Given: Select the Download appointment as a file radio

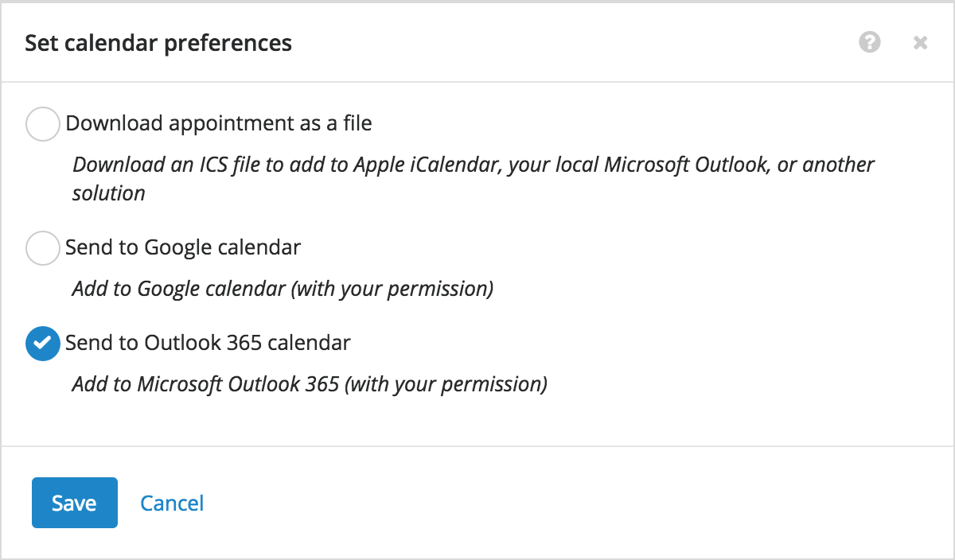Looking at the screenshot, I should click(43, 124).
